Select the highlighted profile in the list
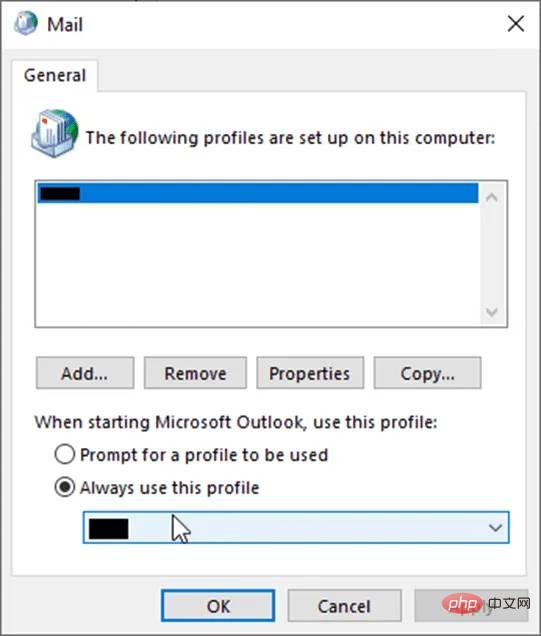The width and height of the screenshot is (541, 636). pos(258,193)
